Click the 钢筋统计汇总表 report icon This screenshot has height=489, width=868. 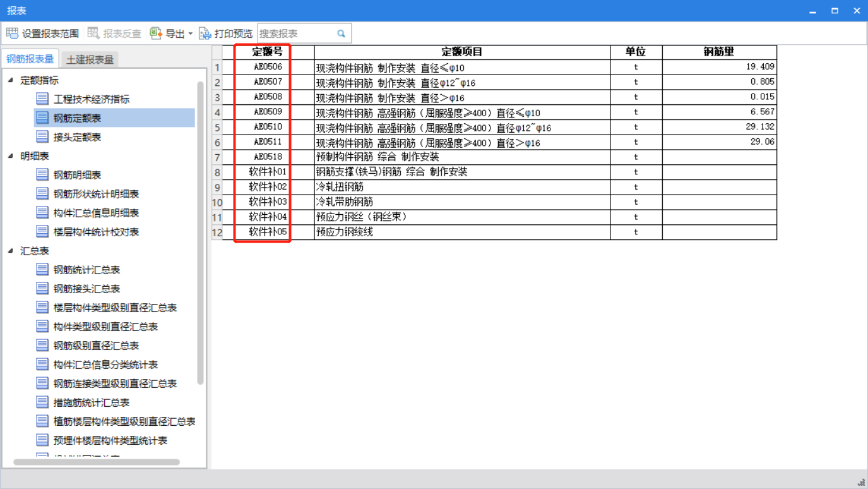click(x=42, y=269)
